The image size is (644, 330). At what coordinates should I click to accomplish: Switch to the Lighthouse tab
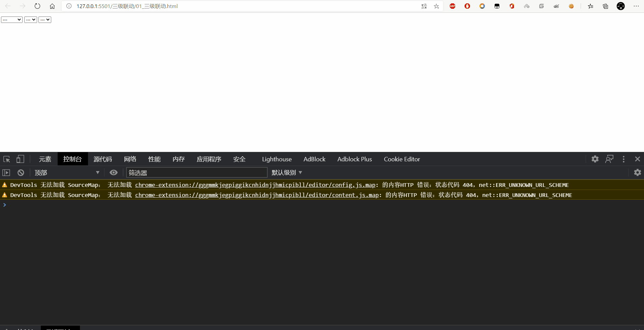coord(277,159)
